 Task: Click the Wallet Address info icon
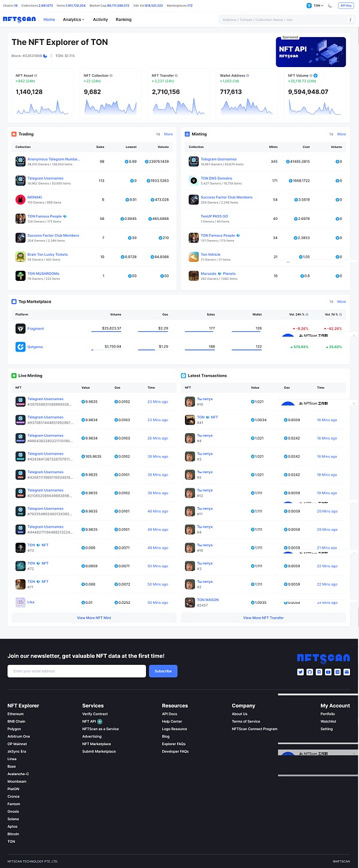coord(247,75)
